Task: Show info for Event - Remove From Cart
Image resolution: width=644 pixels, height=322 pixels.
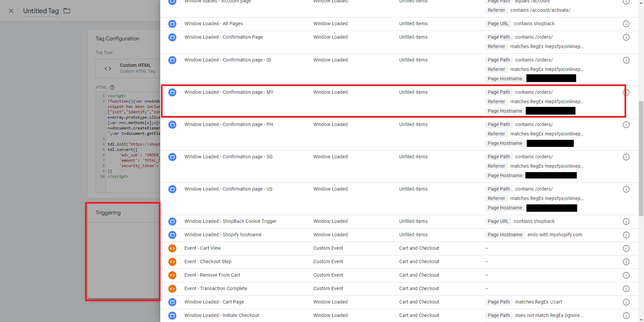Action: 626,275
